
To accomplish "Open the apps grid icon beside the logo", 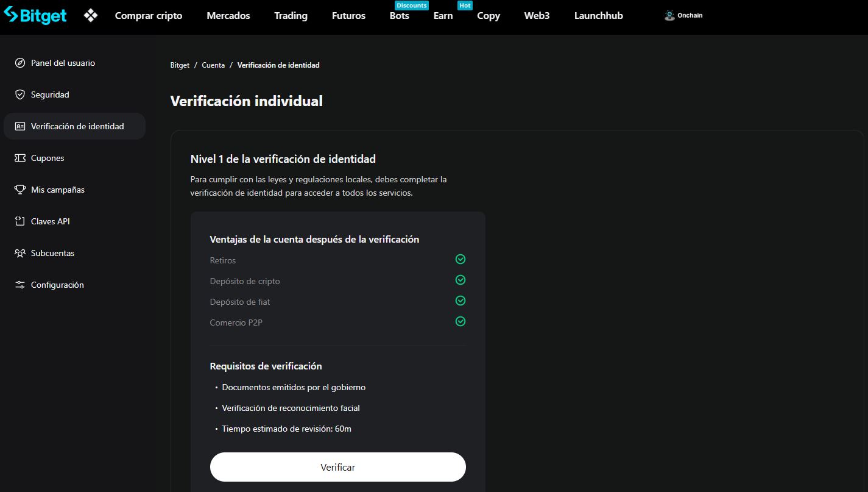I will 90,15.
